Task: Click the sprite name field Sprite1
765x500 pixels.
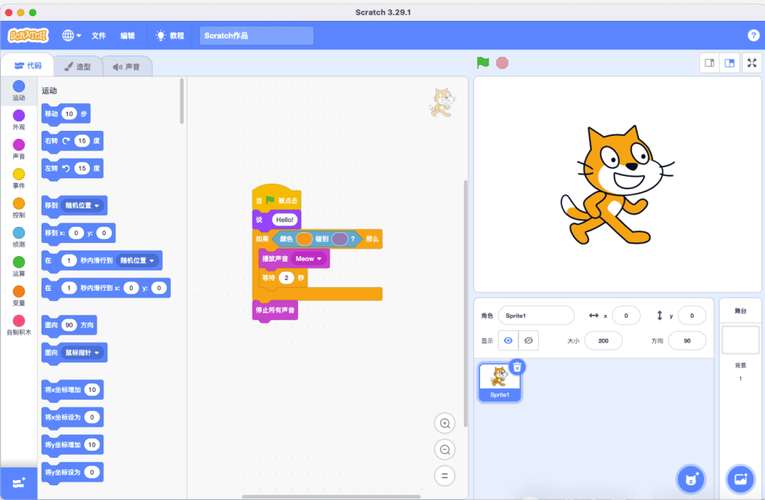Action: point(536,316)
